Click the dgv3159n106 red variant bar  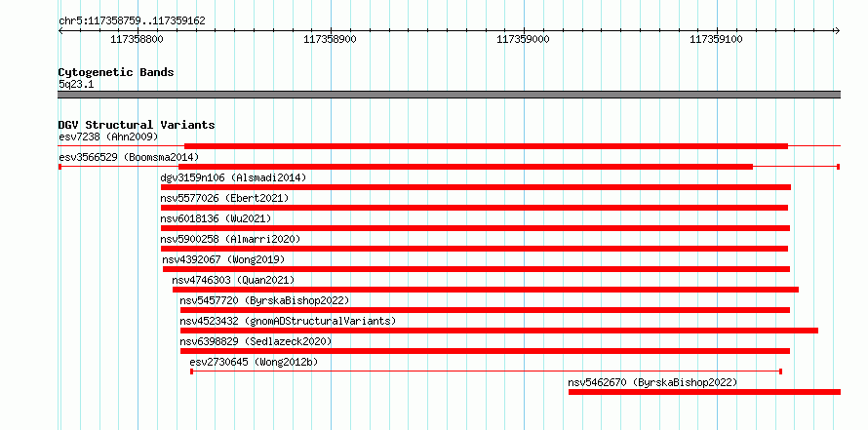(x=476, y=187)
